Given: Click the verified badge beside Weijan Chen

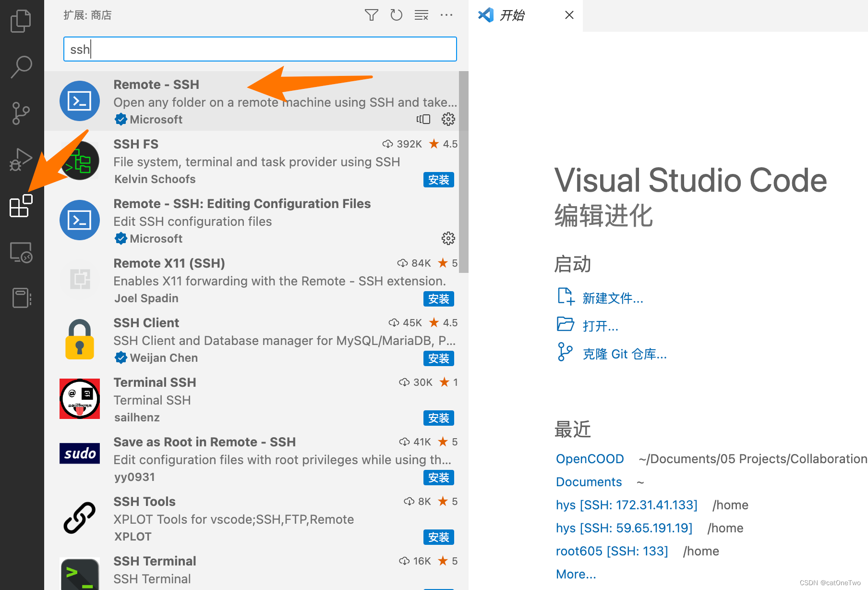Looking at the screenshot, I should tap(121, 357).
